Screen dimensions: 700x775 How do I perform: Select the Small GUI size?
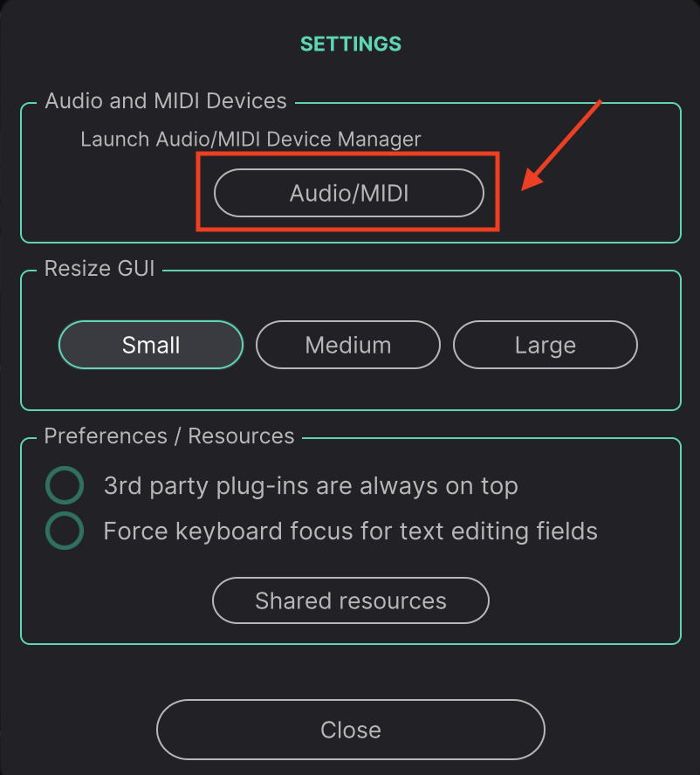[x=151, y=345]
